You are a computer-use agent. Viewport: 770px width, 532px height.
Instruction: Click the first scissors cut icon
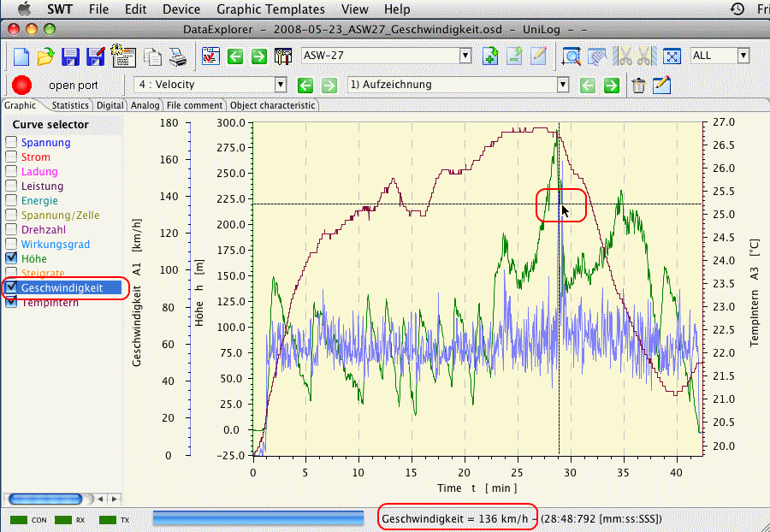click(622, 56)
